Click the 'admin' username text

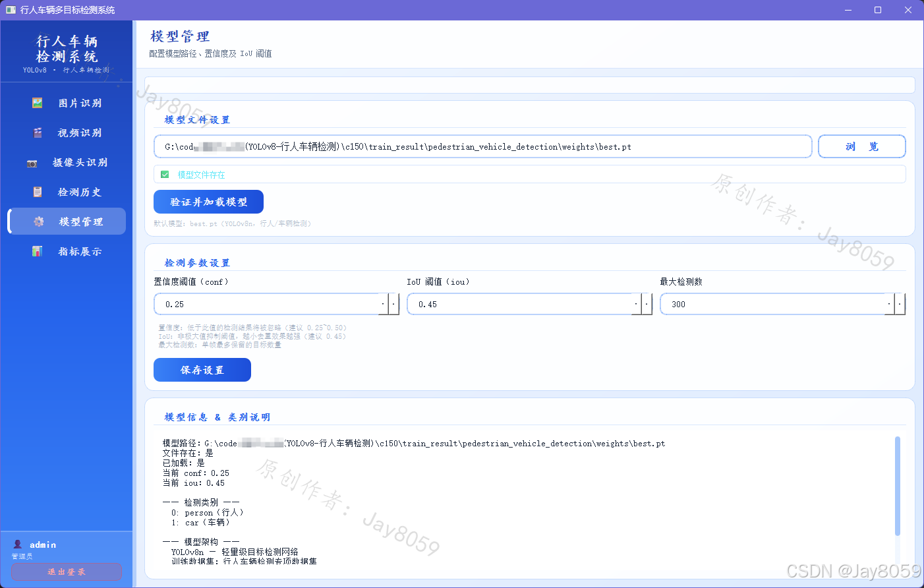[x=43, y=544]
